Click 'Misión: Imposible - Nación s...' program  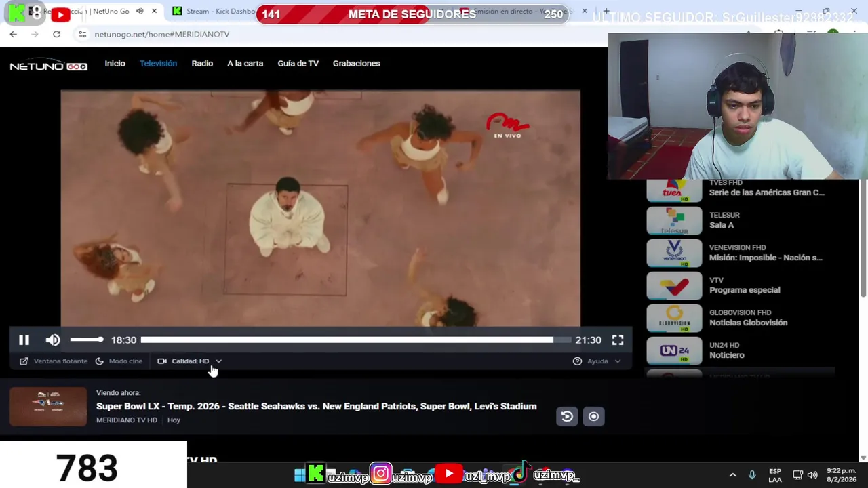pos(766,258)
